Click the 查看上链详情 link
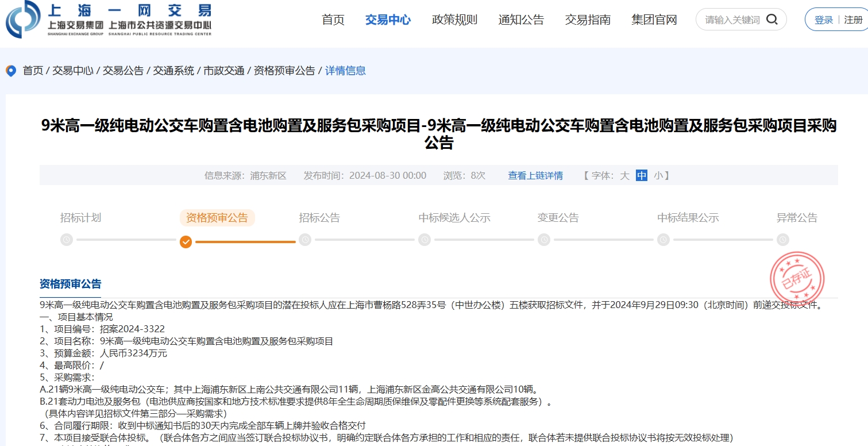 click(535, 175)
